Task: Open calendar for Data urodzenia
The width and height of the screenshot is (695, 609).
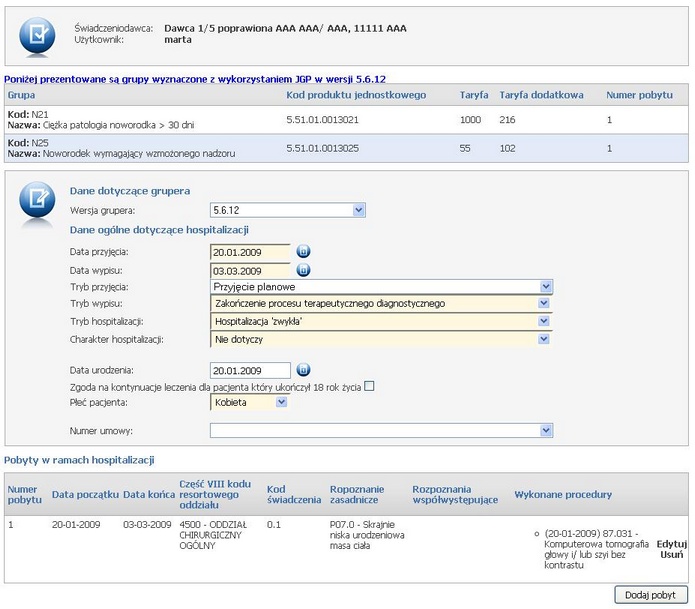Action: coord(304,371)
